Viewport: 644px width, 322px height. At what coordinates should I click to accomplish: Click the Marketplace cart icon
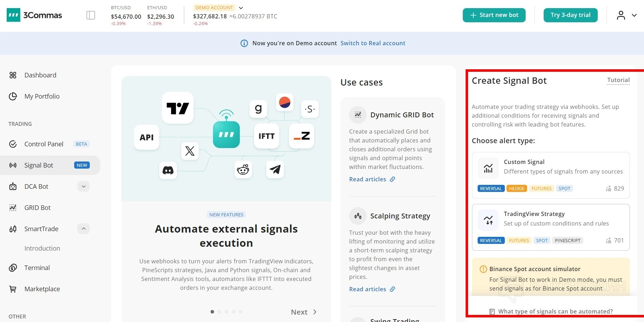[x=13, y=289]
